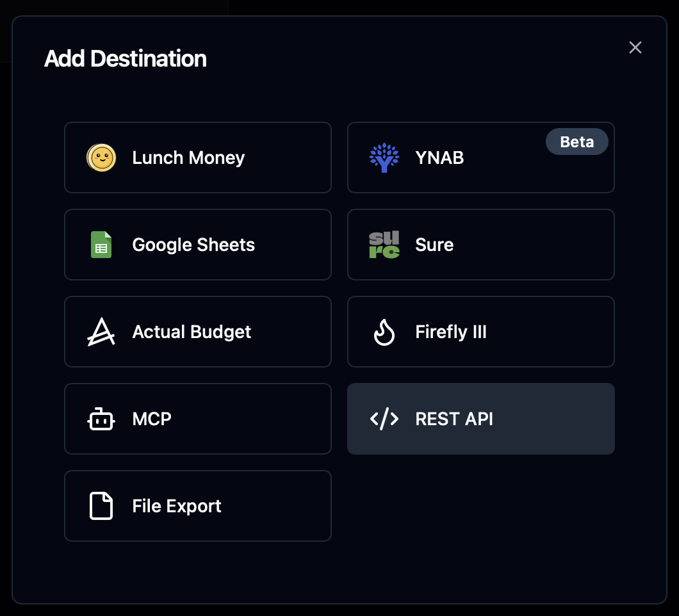Click the green Google Sheets icon
679x616 pixels.
coord(101,245)
